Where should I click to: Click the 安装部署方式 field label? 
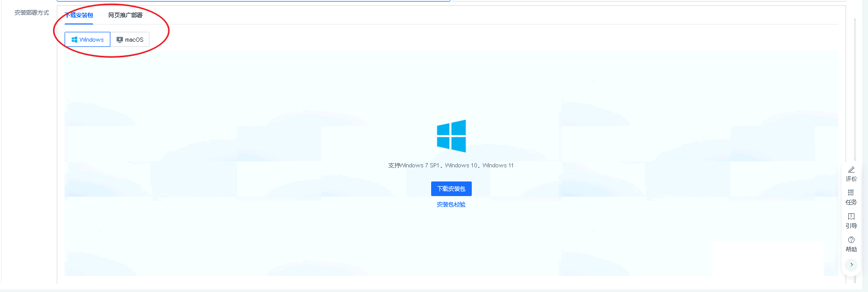point(32,13)
